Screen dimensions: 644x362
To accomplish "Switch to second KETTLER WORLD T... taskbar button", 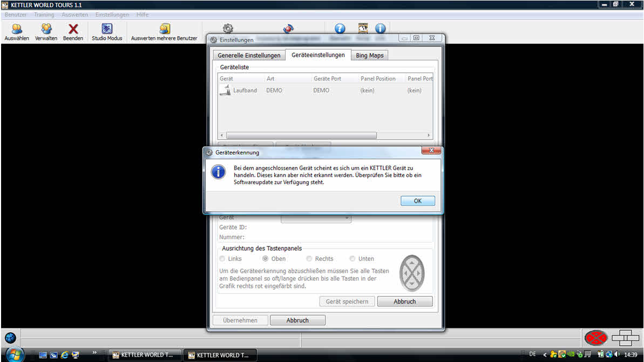I will point(220,355).
